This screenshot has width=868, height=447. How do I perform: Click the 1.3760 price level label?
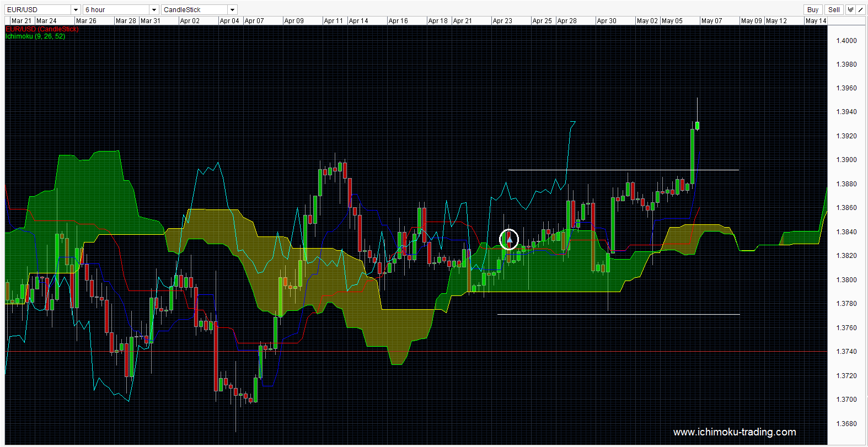point(846,327)
